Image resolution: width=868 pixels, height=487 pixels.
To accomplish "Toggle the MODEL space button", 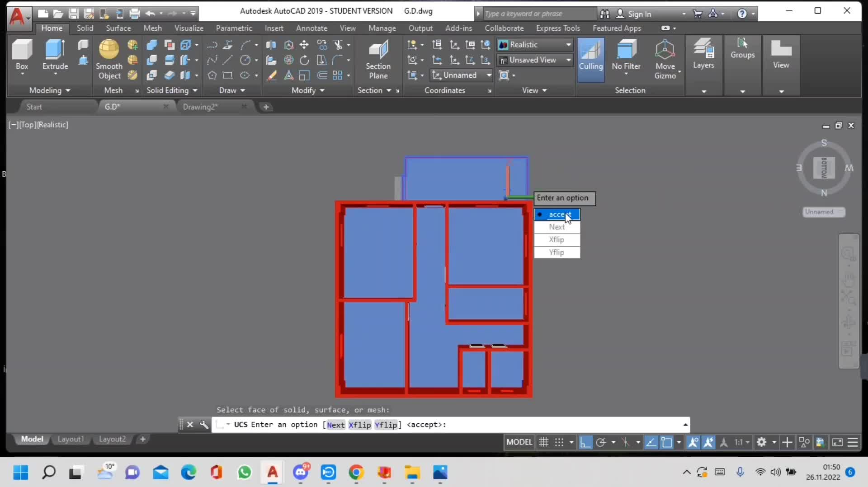I will tap(519, 442).
